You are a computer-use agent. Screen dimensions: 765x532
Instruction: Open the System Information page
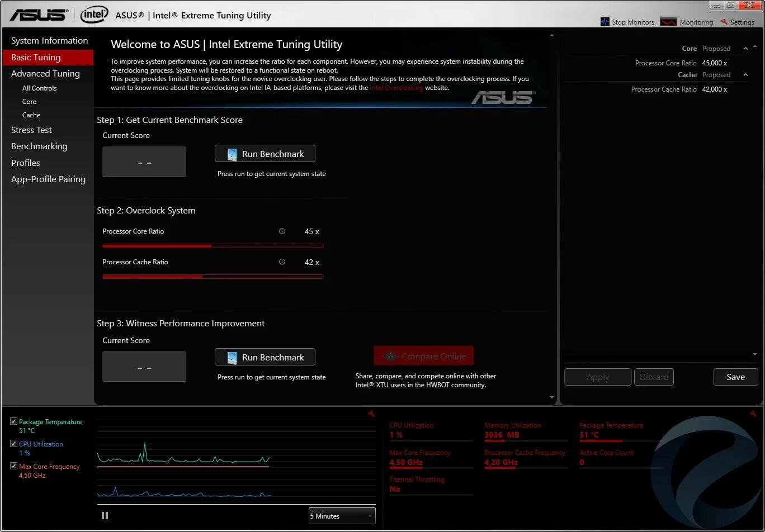pyautogui.click(x=49, y=41)
